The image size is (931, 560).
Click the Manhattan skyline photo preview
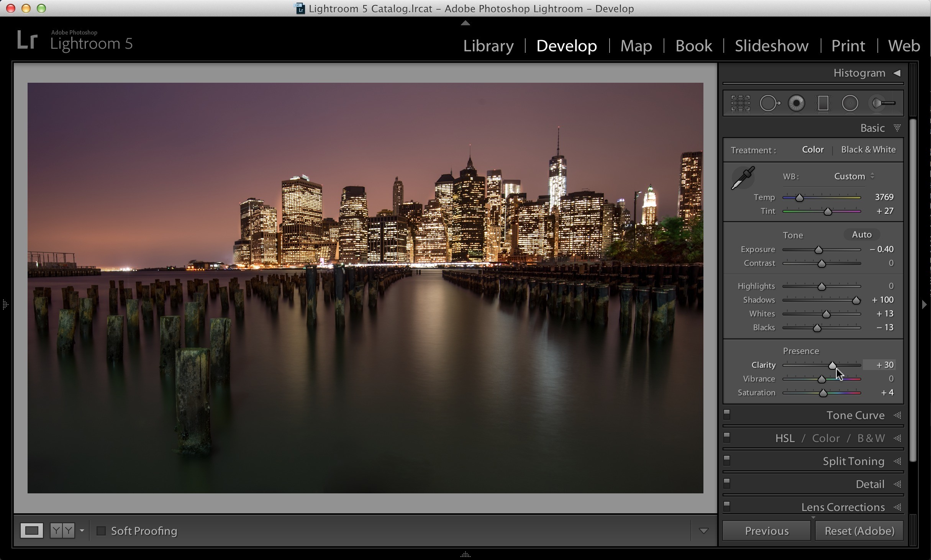tap(365, 288)
